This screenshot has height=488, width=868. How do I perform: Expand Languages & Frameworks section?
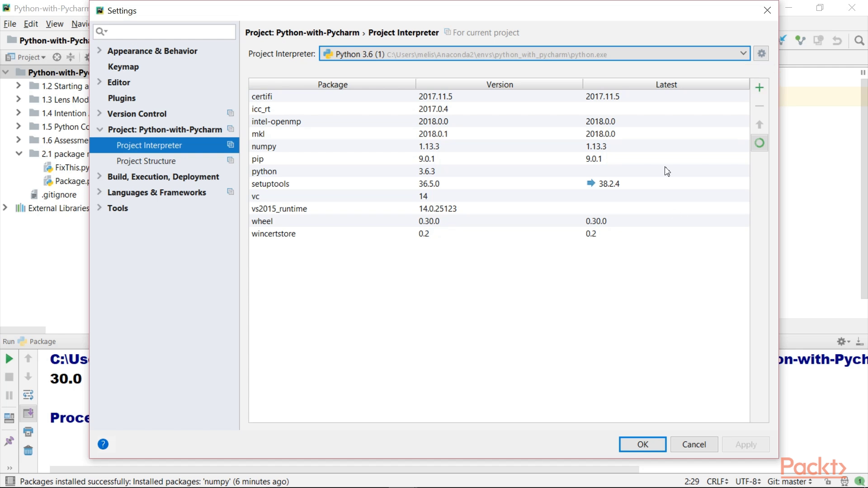99,192
